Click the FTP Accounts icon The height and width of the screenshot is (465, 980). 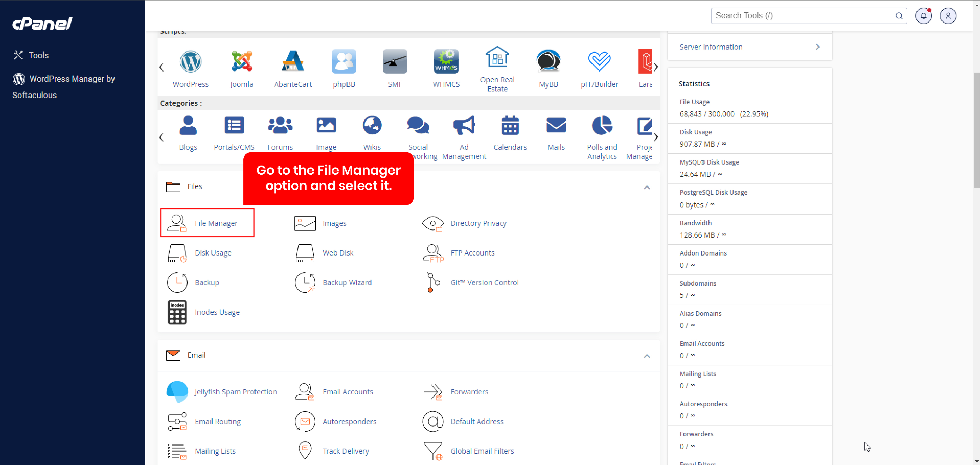433,253
